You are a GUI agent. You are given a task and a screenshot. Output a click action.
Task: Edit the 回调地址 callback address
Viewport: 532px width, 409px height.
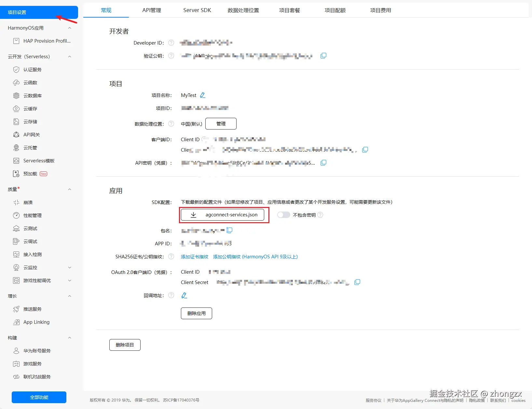tap(184, 295)
